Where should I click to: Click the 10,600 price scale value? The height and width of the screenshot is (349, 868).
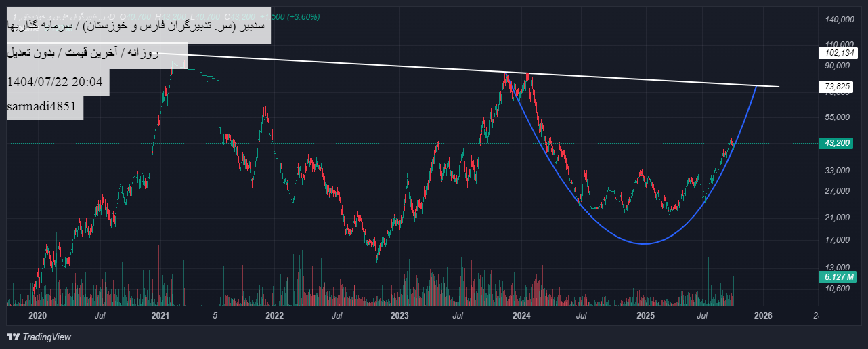[x=837, y=289]
